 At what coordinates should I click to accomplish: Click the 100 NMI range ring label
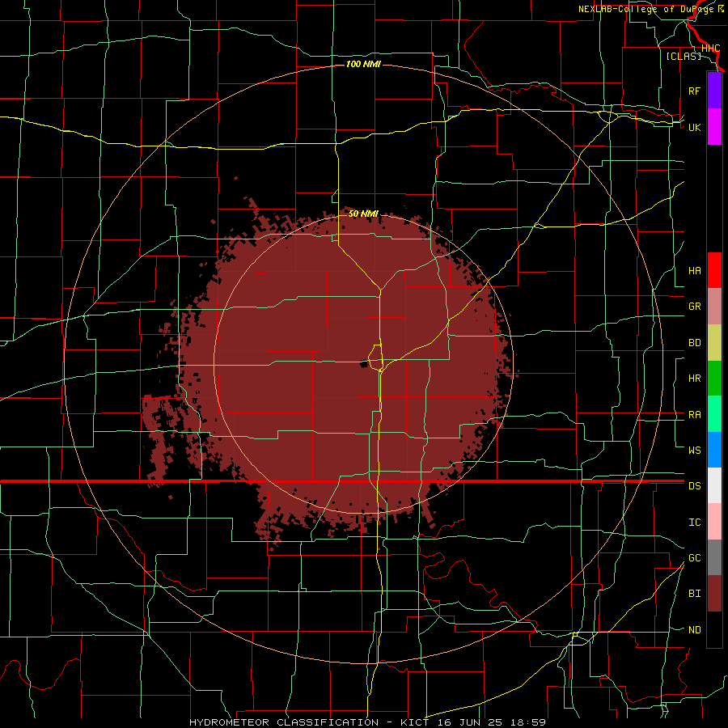(x=363, y=64)
